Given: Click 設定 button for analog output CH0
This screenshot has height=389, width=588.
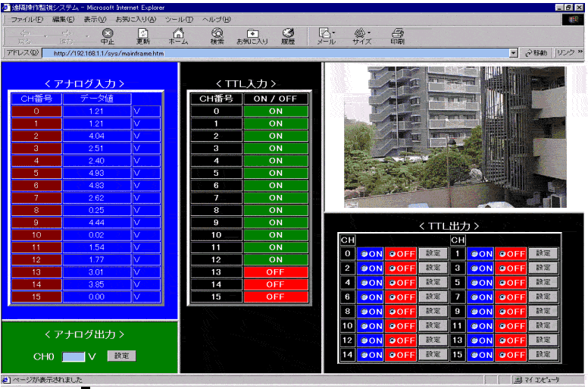Looking at the screenshot, I should pyautogui.click(x=122, y=355).
